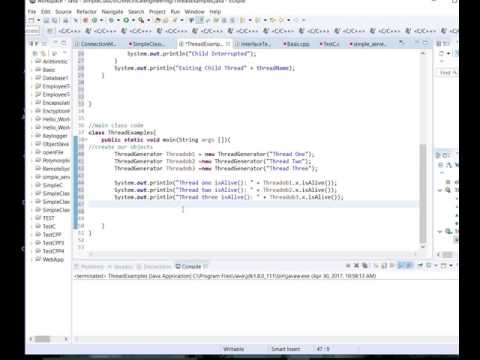Expand the Arithmetic project node

(x=32, y=62)
